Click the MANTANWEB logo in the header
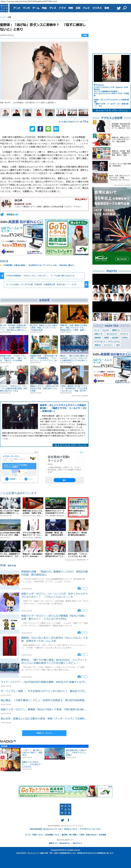The image size is (131, 868). [x=4, y=8]
